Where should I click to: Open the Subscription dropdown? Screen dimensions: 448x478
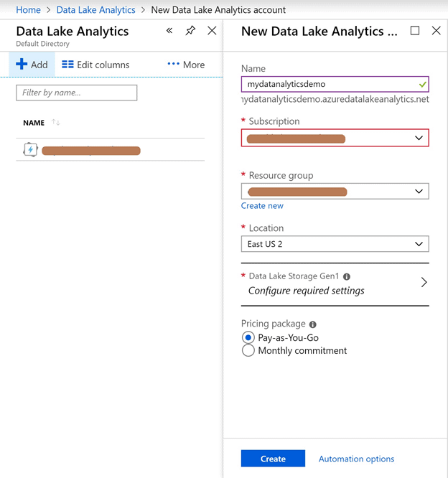pos(335,138)
